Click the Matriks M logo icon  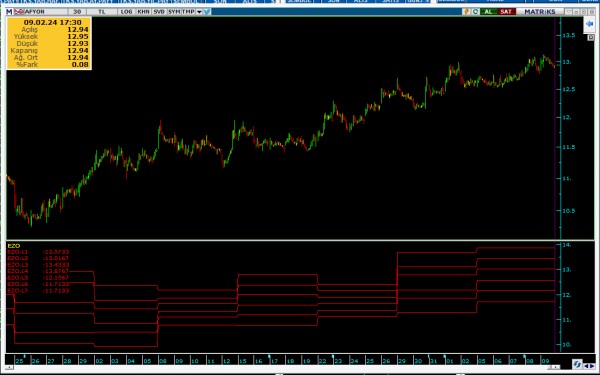coord(9,12)
